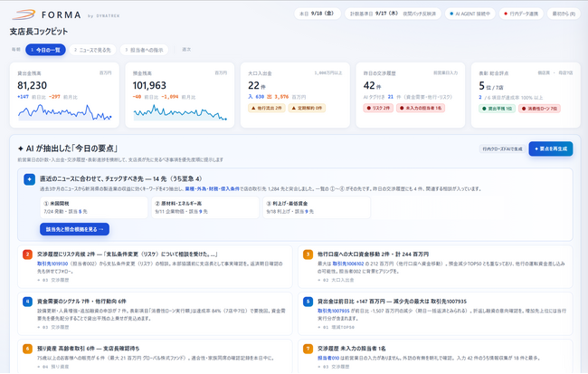
Task: Open the 交渉履歴 未入力の担当者 1名 item
Action: 435,357
